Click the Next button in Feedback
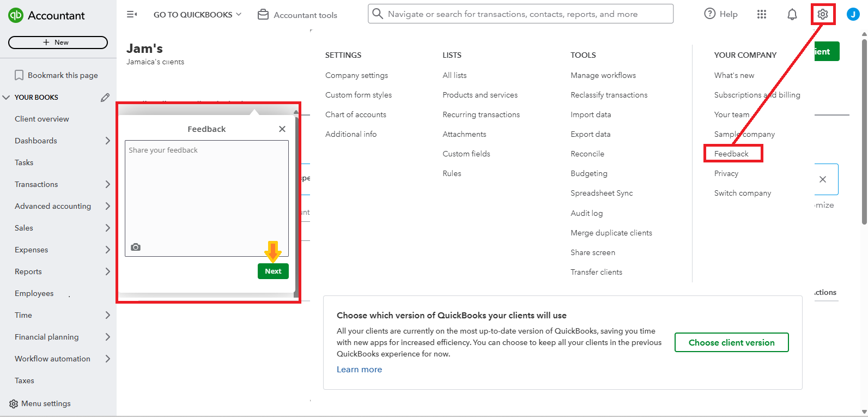868x417 pixels. [x=273, y=271]
